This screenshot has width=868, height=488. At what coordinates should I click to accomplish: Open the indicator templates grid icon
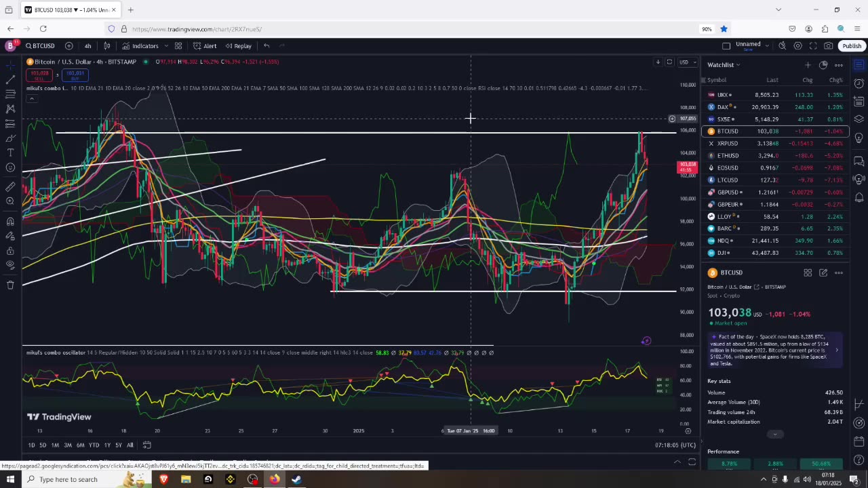pyautogui.click(x=178, y=46)
